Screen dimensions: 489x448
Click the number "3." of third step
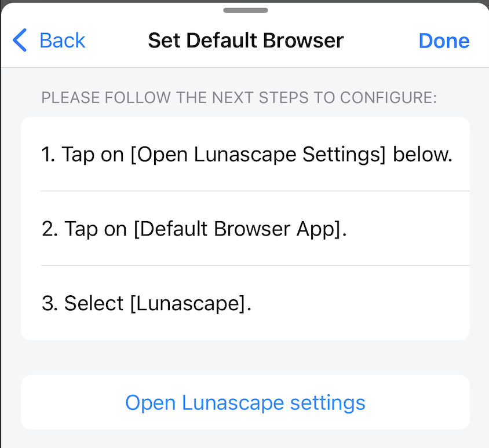[50, 303]
